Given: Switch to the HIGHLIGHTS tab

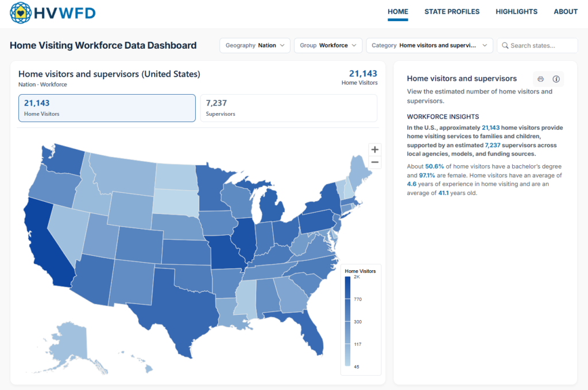Looking at the screenshot, I should [x=516, y=11].
